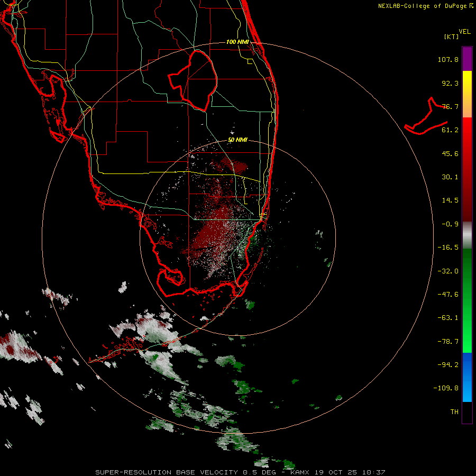Click the [KT] units label
476x476 pixels.
[452, 36]
